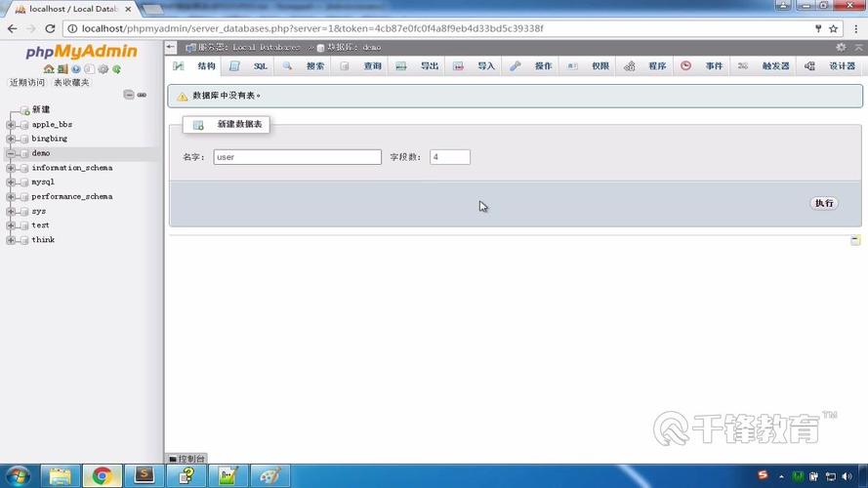Click the 新建 item in database tree

click(x=41, y=109)
